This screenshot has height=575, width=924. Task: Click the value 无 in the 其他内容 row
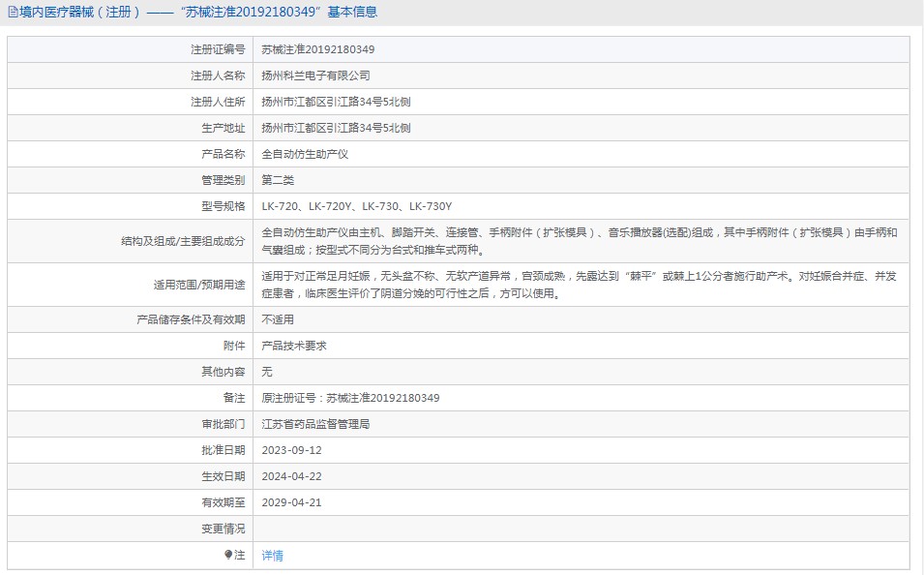click(x=267, y=372)
